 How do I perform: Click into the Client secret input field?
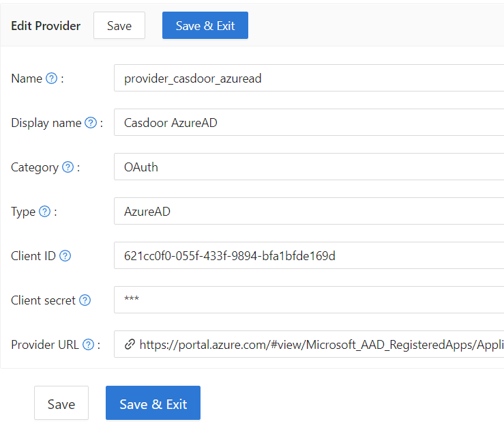click(x=308, y=300)
